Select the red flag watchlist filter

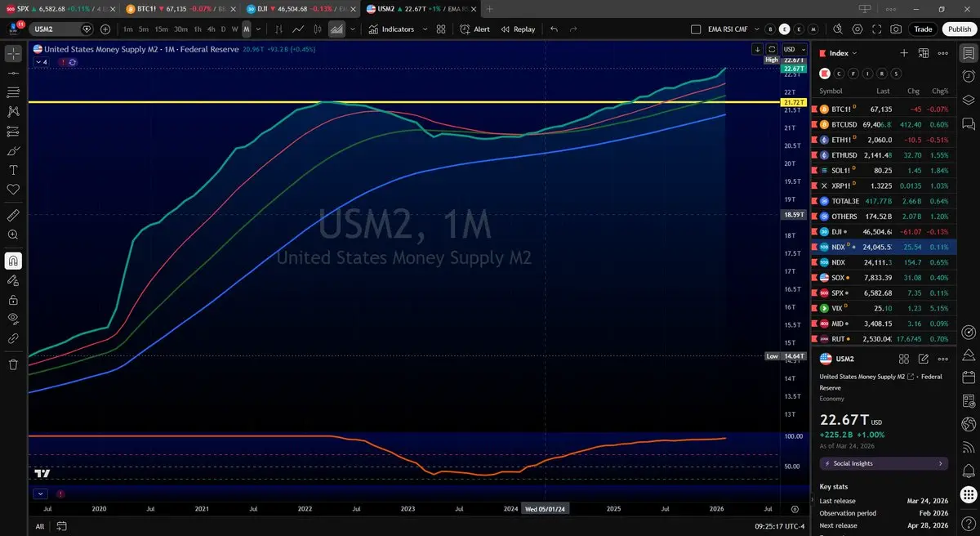(x=825, y=73)
